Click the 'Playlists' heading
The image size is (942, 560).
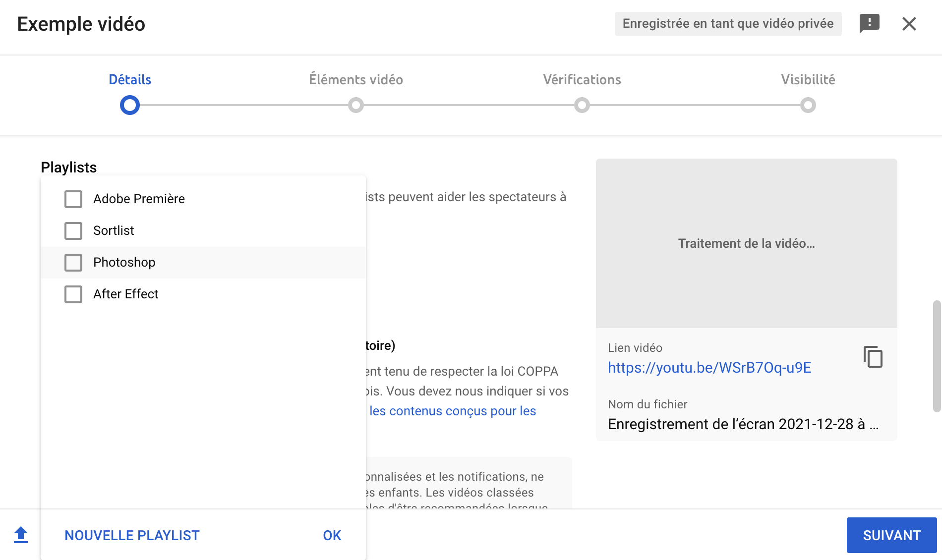point(69,168)
